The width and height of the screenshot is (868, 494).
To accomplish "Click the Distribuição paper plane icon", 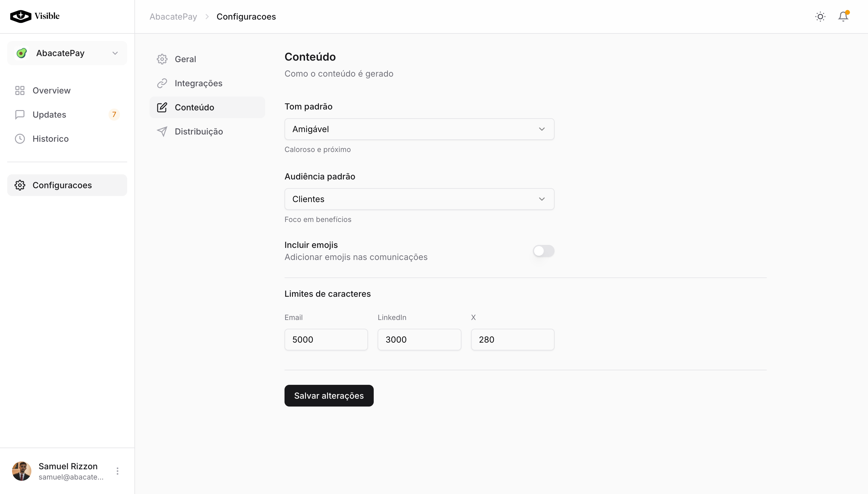I will tap(162, 131).
